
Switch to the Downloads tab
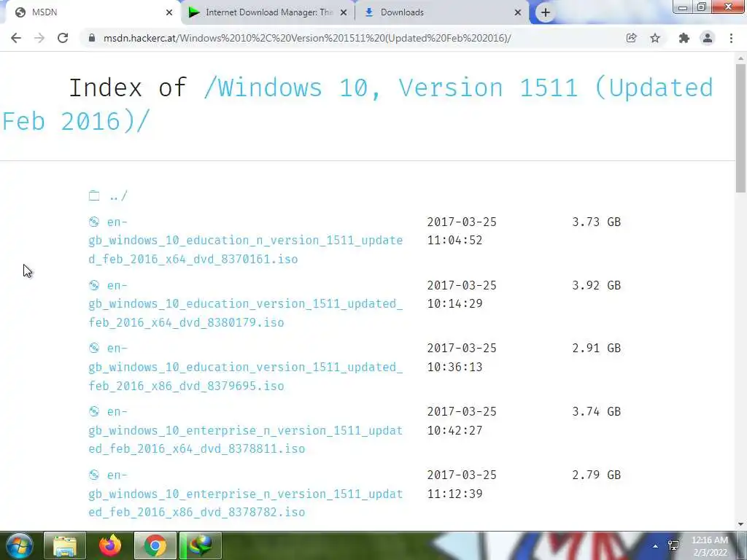pos(442,13)
